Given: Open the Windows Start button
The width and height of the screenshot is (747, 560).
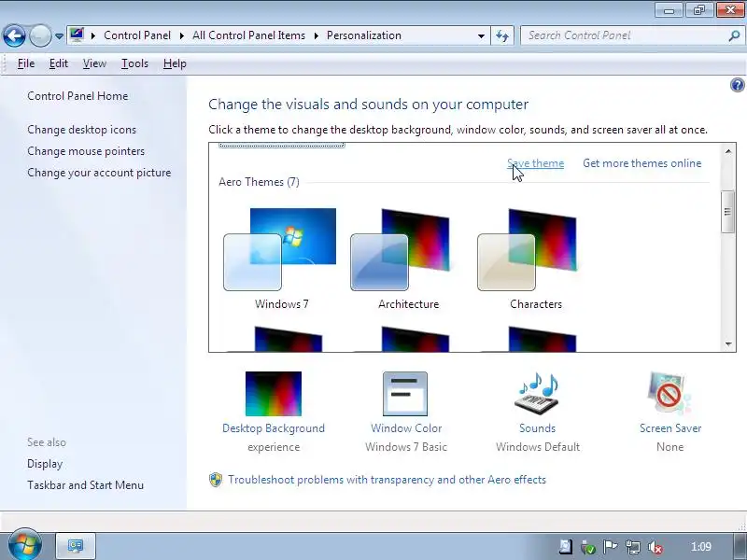Looking at the screenshot, I should [24, 545].
